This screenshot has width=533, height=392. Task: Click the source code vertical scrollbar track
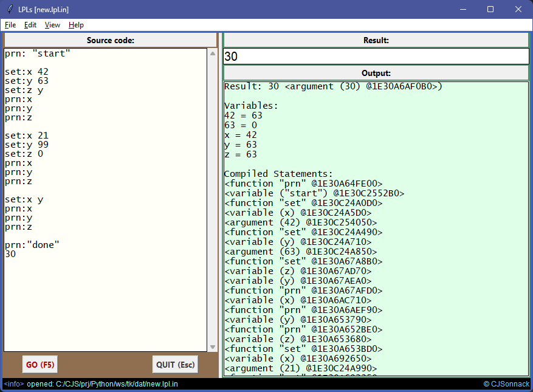click(x=212, y=201)
